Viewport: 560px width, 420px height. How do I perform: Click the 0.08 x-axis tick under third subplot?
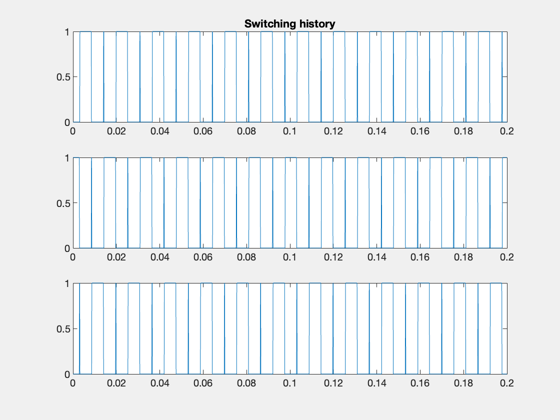[246, 383]
